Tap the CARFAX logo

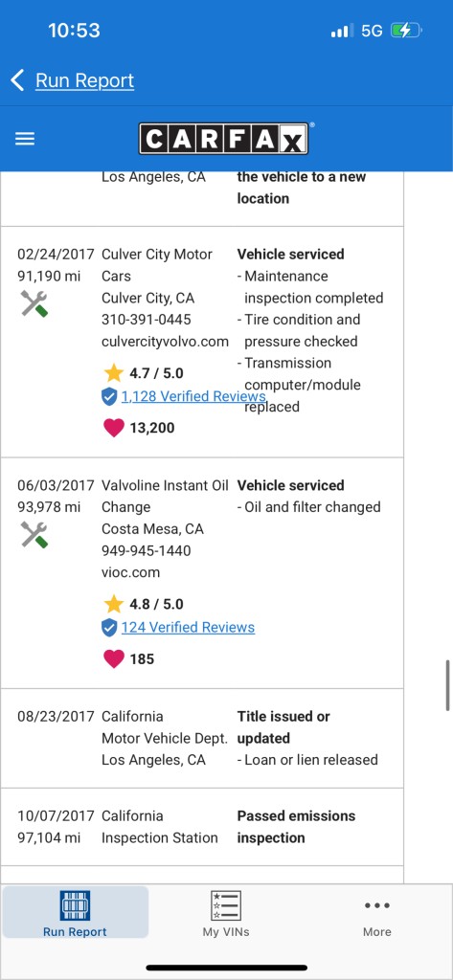pos(224,139)
